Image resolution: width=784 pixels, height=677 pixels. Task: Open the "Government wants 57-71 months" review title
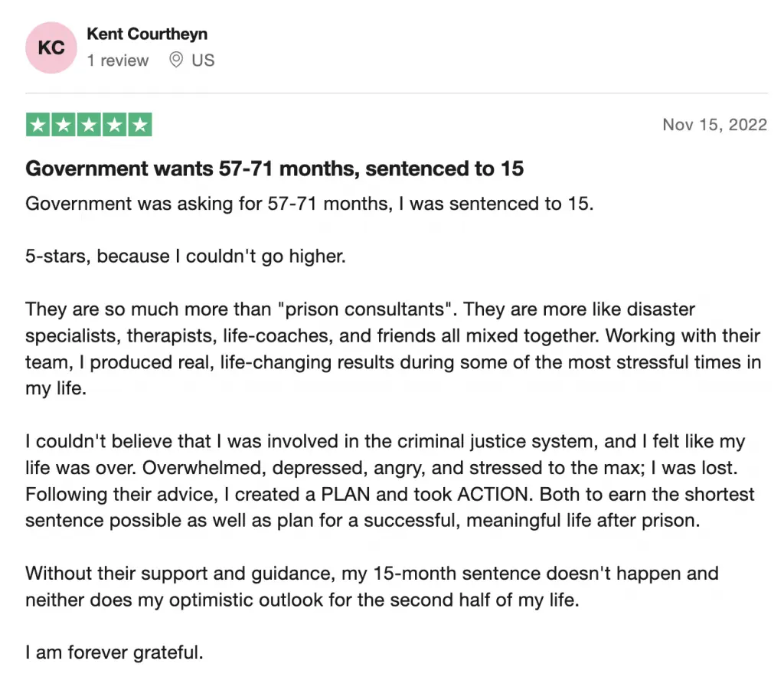pos(274,168)
